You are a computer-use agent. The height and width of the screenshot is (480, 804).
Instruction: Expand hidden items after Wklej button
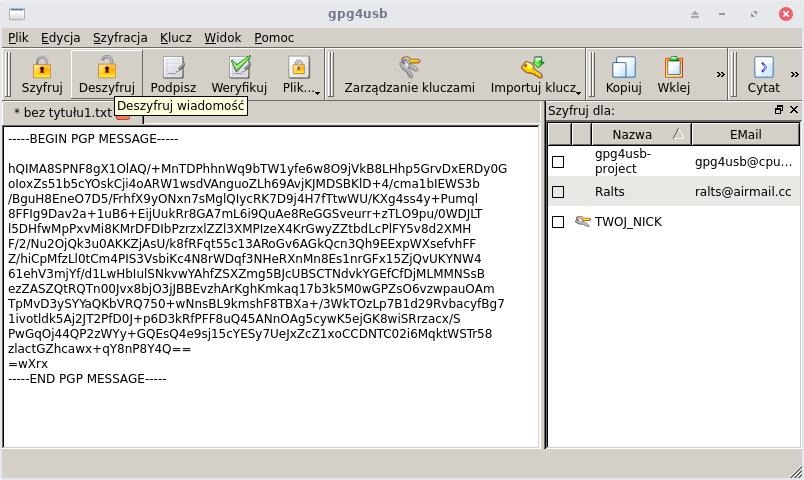tap(720, 74)
